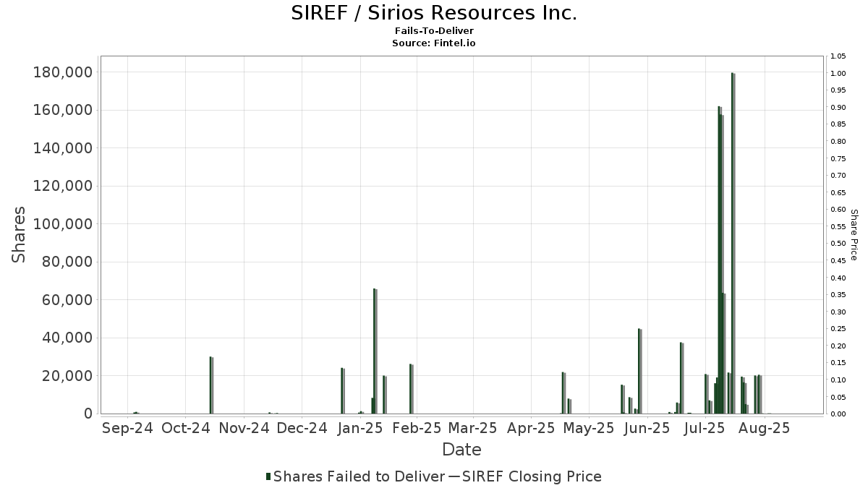Select the 'SIREF Closing Price' legend label
This screenshot has height=488, width=868.
(532, 476)
